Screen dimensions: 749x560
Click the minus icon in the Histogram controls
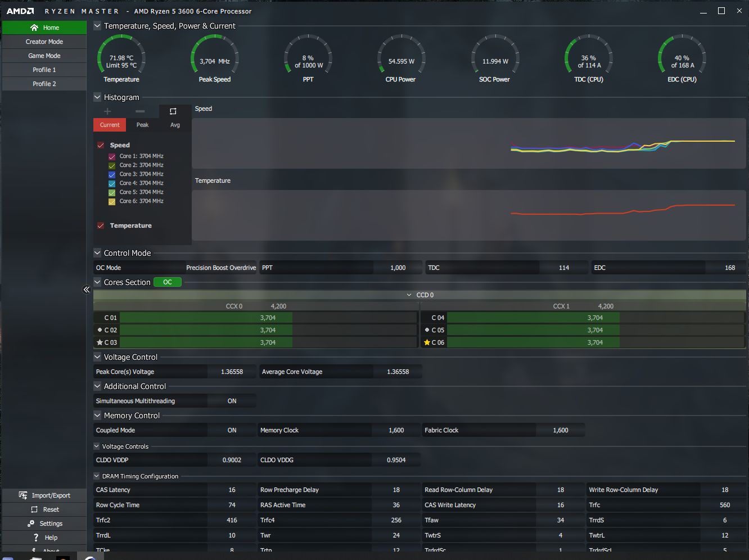(140, 111)
